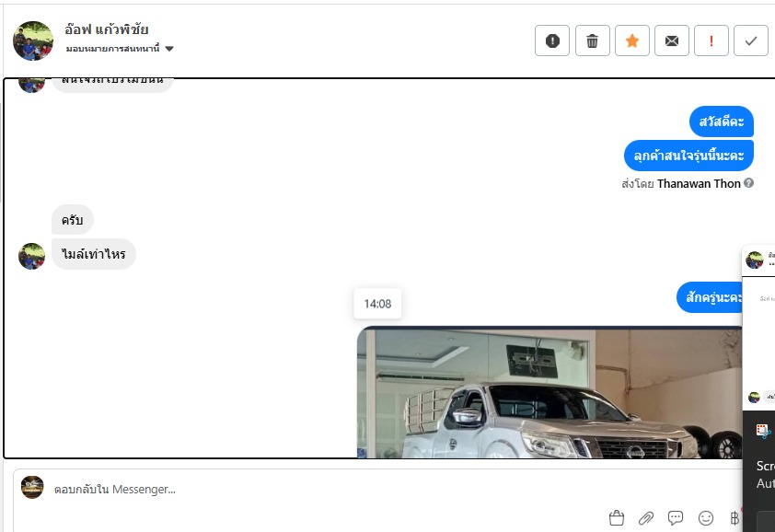Screen dimensions: 775x532
Task: Click the customer's profile picture in header
Action: [33, 40]
